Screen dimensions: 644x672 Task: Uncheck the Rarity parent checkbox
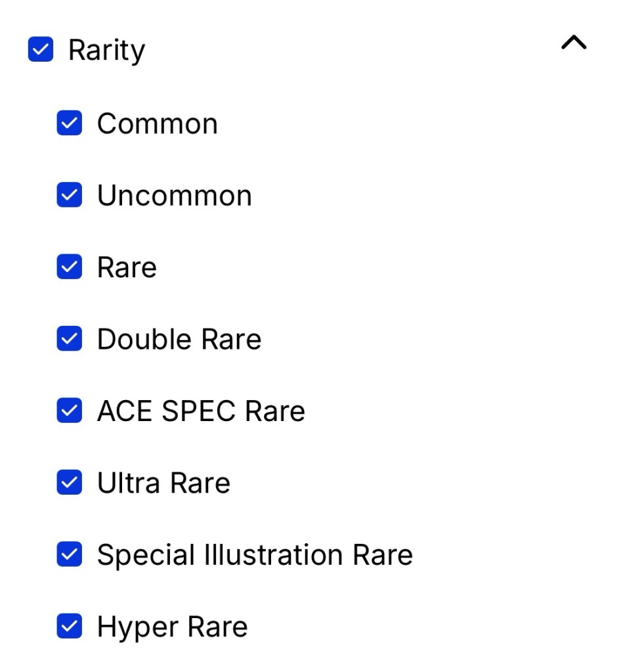click(41, 50)
